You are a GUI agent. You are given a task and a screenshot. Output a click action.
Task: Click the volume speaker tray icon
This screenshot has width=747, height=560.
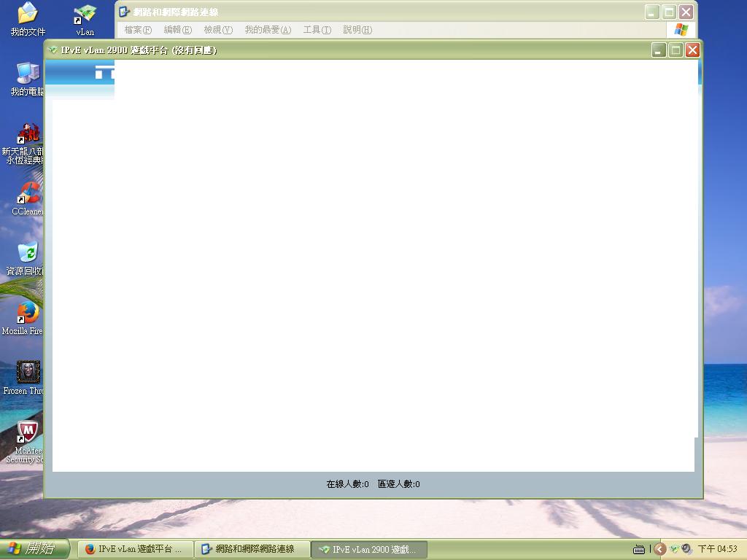(686, 549)
